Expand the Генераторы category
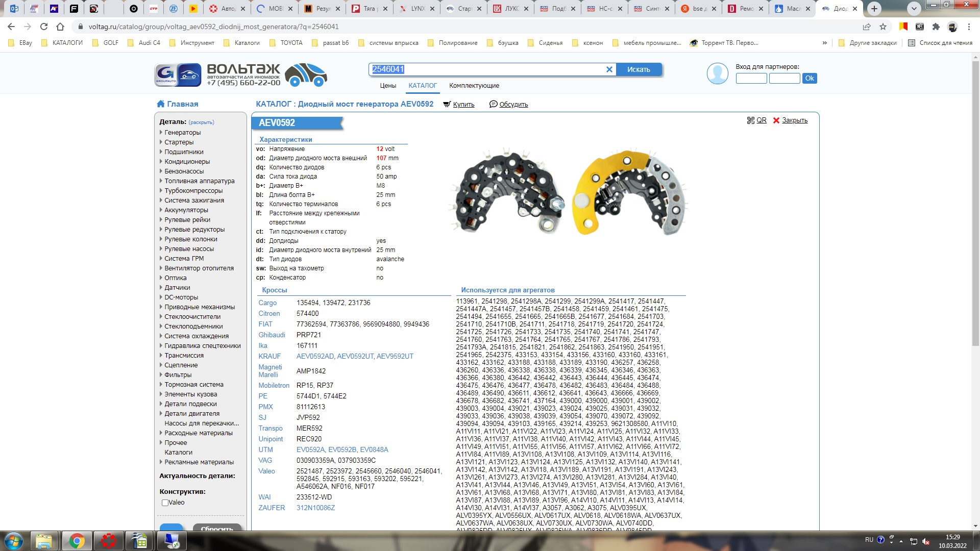Image resolution: width=980 pixels, height=551 pixels. click(x=182, y=133)
